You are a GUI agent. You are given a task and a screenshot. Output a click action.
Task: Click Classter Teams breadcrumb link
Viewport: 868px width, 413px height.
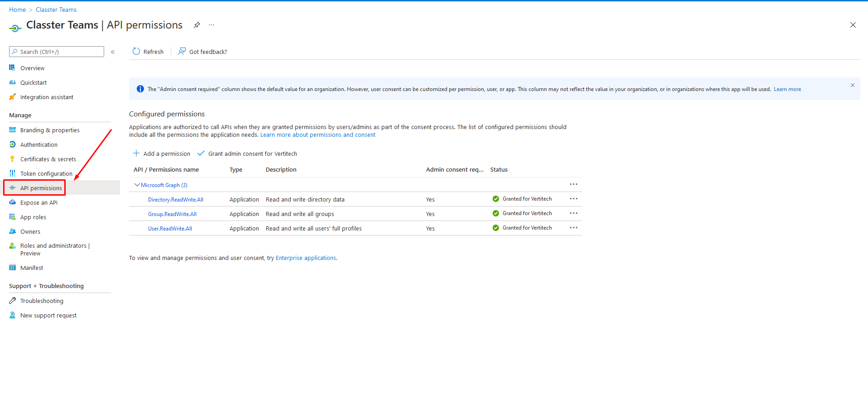56,10
